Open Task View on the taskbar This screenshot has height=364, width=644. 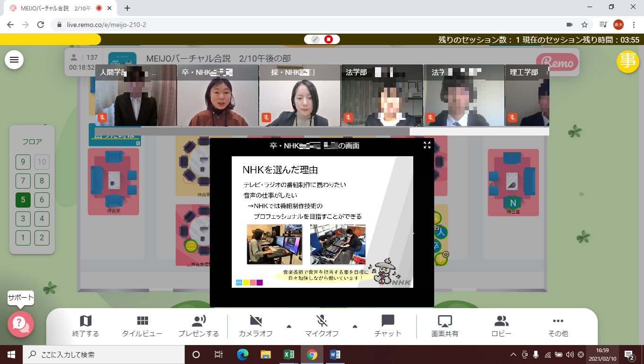pyautogui.click(x=218, y=355)
